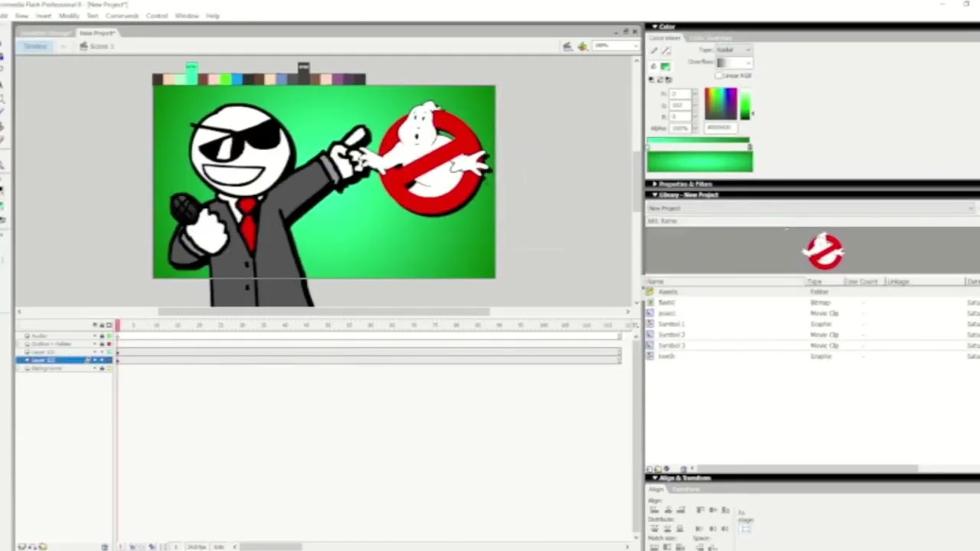Select the fill color bucket icon
The width and height of the screenshot is (980, 551).
654,66
